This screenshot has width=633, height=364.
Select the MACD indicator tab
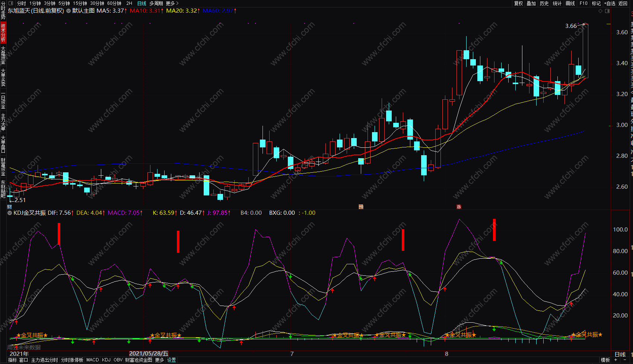[x=93, y=360]
